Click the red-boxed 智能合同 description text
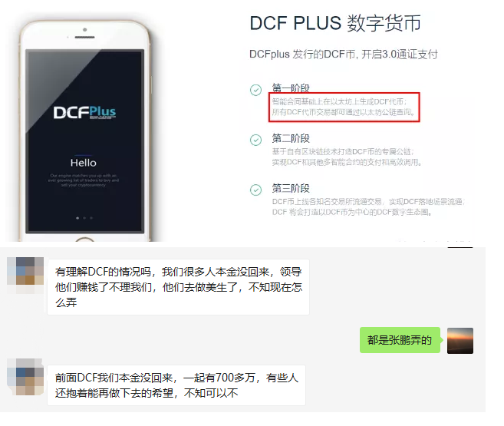Viewport: 504px width, 426px height. click(x=344, y=107)
